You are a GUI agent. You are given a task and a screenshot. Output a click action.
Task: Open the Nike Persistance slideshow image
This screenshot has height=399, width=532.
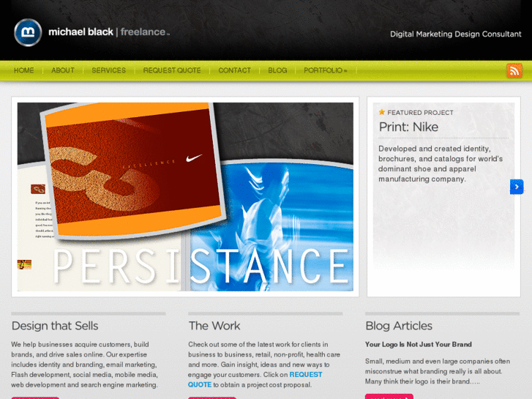coord(185,197)
